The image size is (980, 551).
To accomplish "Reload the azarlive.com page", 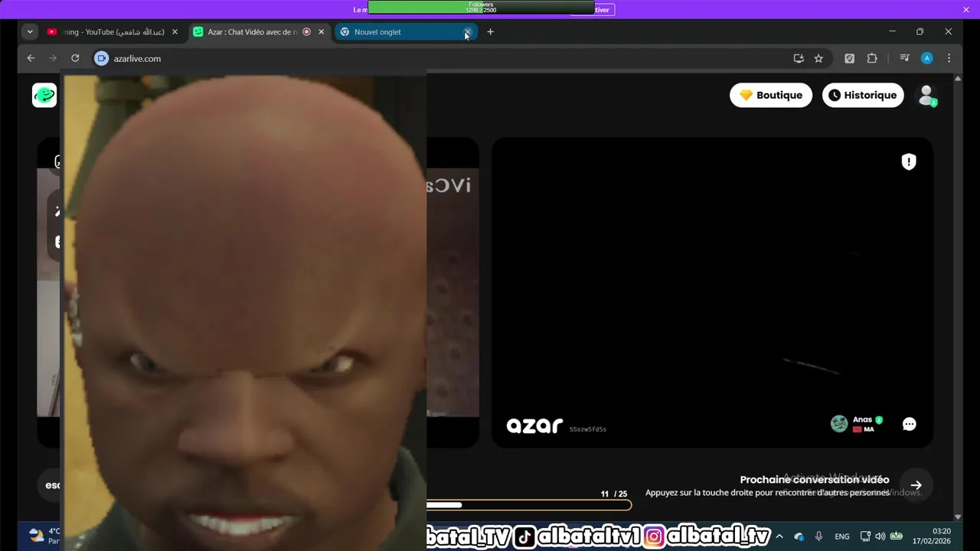I will [75, 58].
